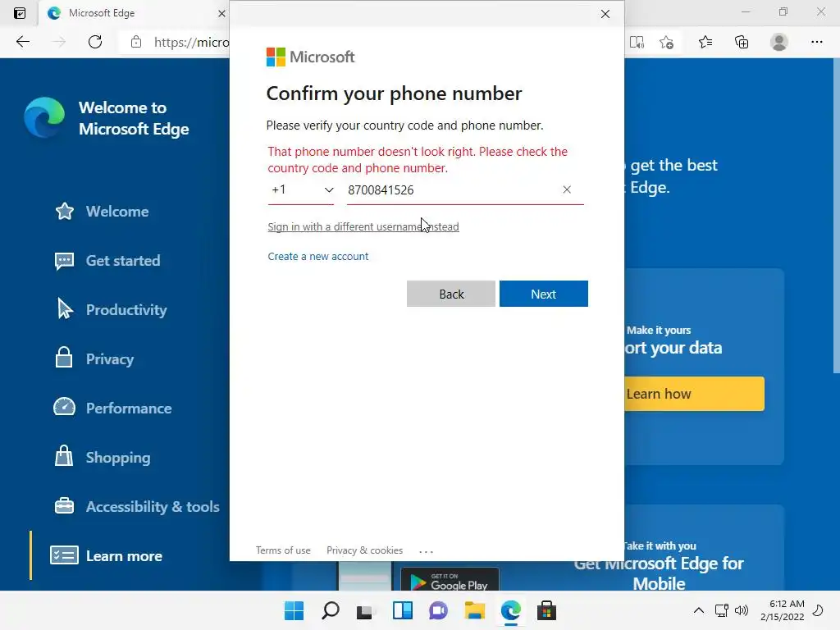Open Microsoft Store from taskbar
The image size is (840, 630).
click(x=547, y=610)
